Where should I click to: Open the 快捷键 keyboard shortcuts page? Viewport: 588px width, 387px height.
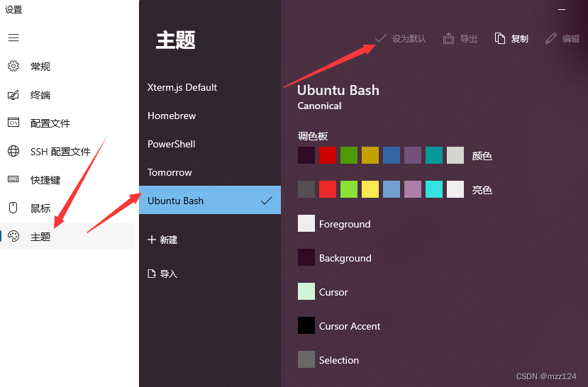tap(45, 180)
